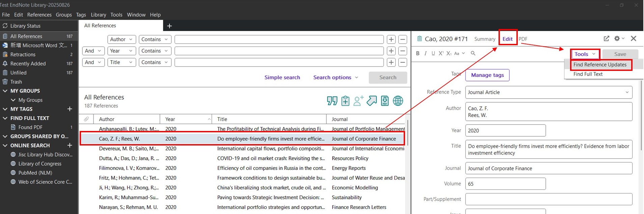Image resolution: width=644 pixels, height=214 pixels.
Task: Click the Insert Citation quotation mark icon
Action: pos(332,101)
